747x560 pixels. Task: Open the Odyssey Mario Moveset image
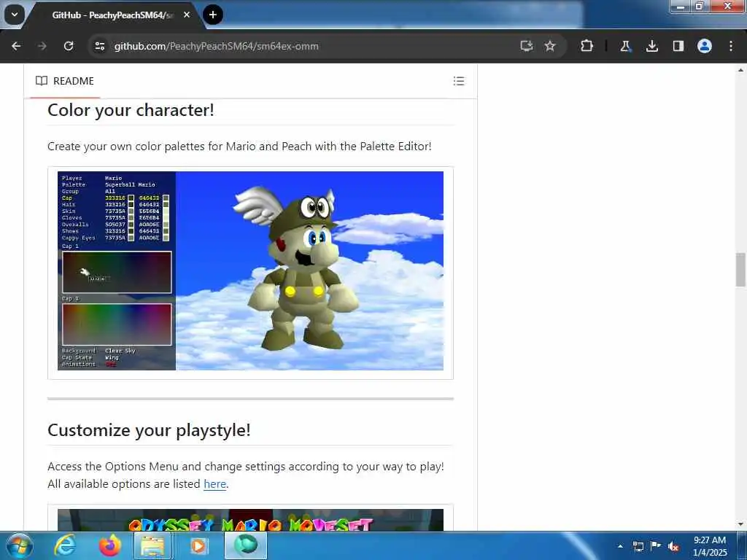point(251,519)
